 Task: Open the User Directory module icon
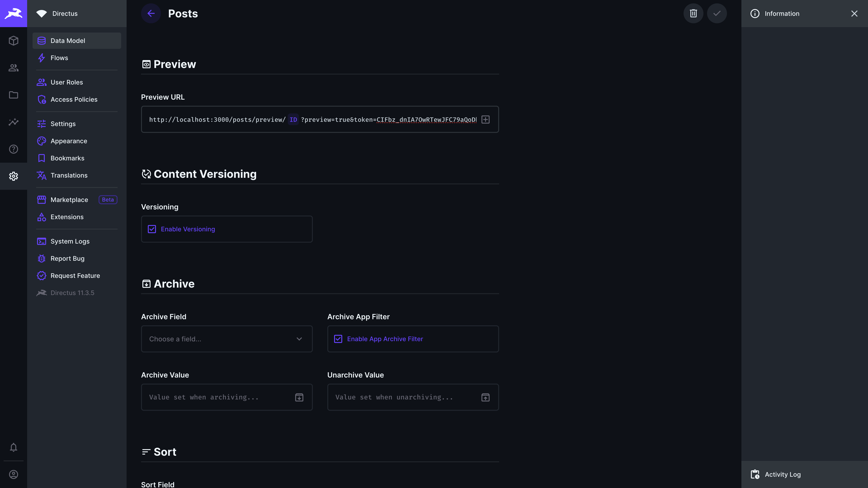click(x=14, y=68)
